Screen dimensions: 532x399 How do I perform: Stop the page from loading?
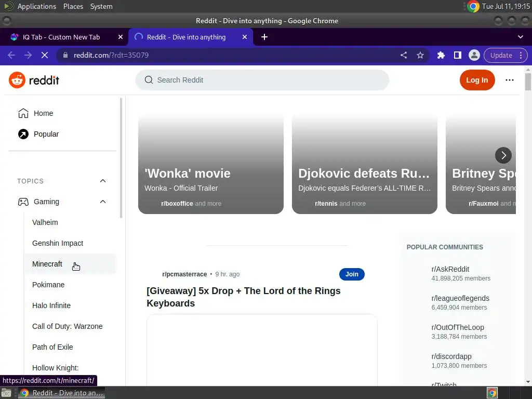pyautogui.click(x=45, y=55)
